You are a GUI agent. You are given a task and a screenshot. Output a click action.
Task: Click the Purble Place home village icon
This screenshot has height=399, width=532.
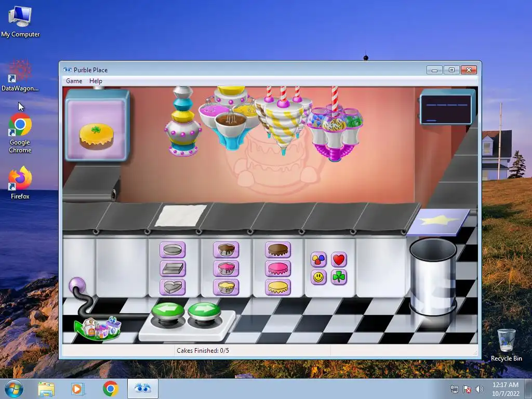(98, 328)
